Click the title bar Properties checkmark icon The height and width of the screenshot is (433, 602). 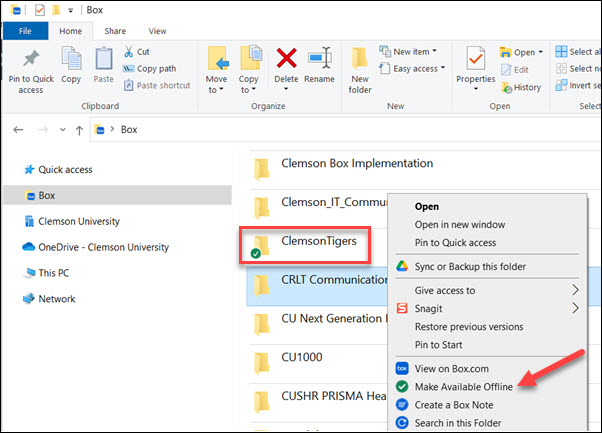pos(40,10)
